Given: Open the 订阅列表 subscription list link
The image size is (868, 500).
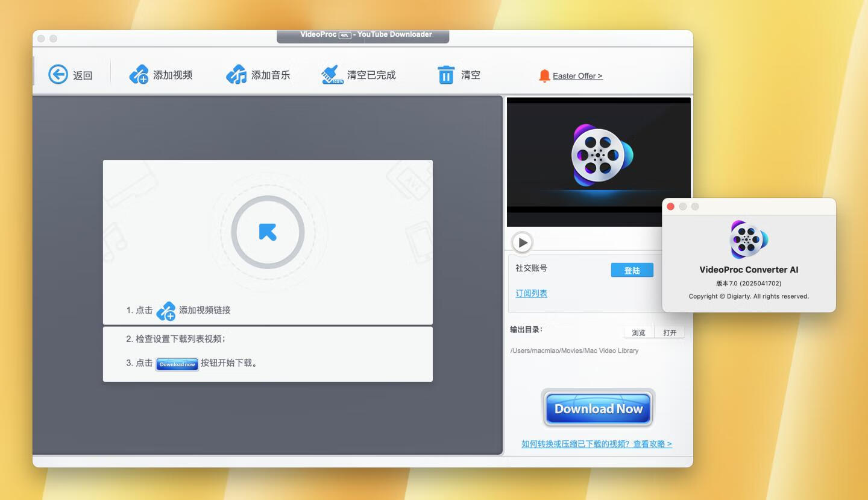Looking at the screenshot, I should click(x=531, y=293).
